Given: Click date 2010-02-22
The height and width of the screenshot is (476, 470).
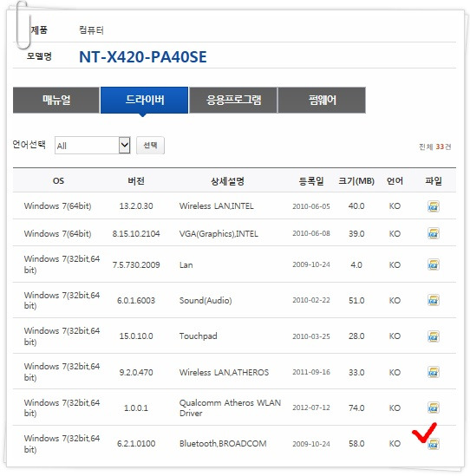Looking at the screenshot, I should [x=311, y=300].
